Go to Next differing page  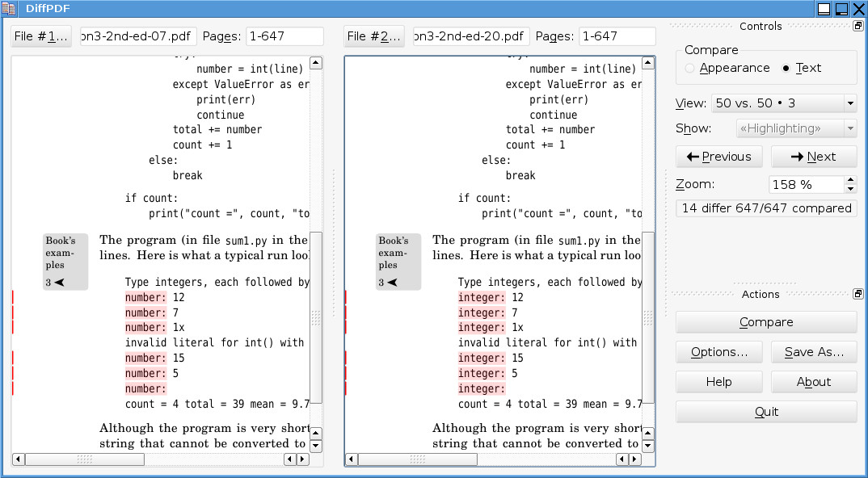click(x=814, y=157)
